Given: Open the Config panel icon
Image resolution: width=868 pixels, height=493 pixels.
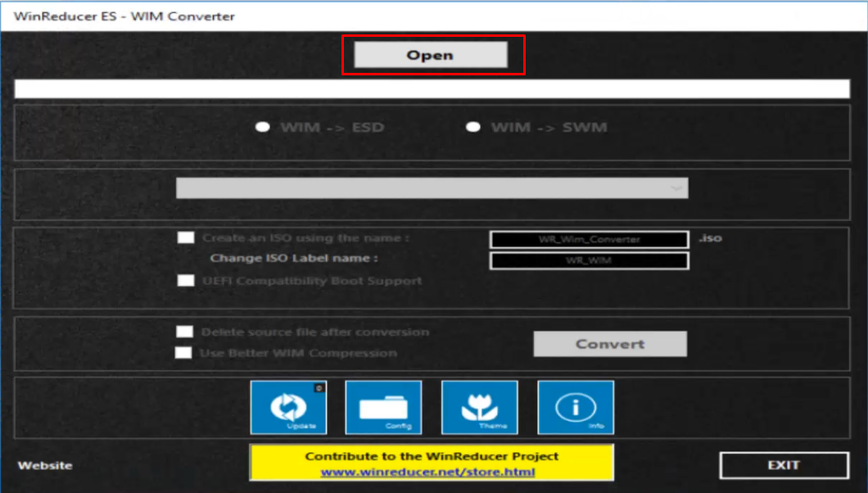Looking at the screenshot, I should pos(384,407).
